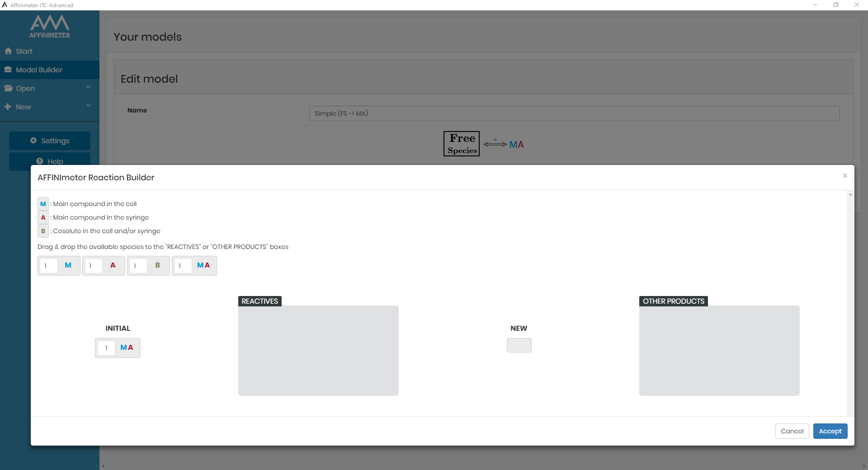Click the coefficient field of species B
868x470 pixels.
(x=138, y=266)
